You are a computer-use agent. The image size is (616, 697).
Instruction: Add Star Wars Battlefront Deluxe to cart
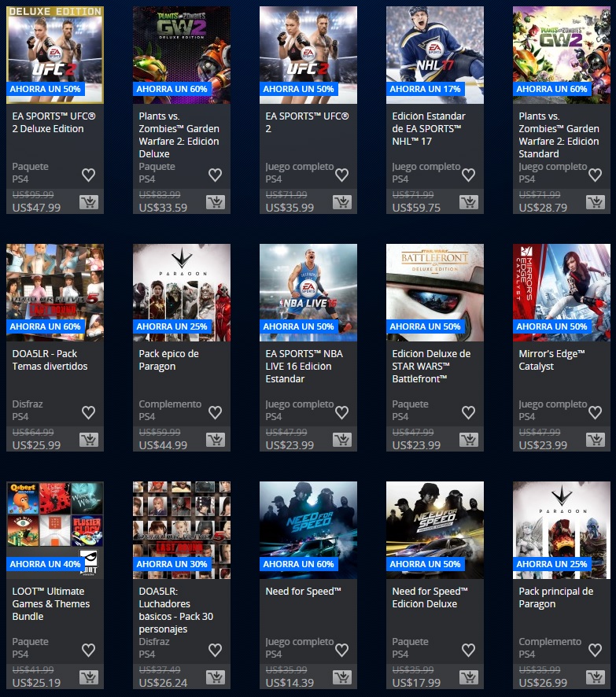coord(469,440)
